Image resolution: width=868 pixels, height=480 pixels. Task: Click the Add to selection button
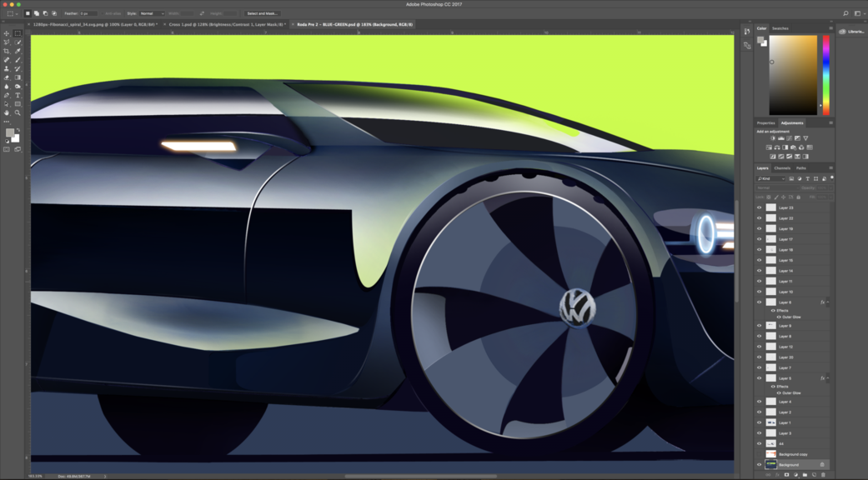(x=36, y=13)
